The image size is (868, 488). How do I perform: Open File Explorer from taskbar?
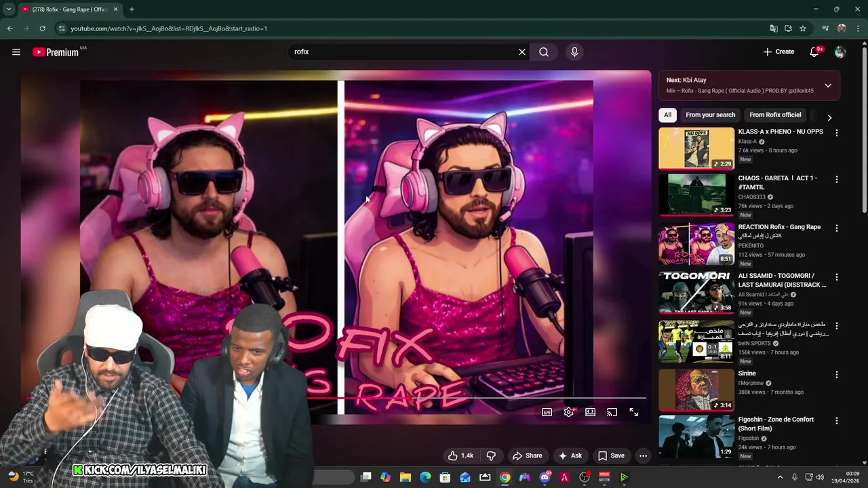406,477
